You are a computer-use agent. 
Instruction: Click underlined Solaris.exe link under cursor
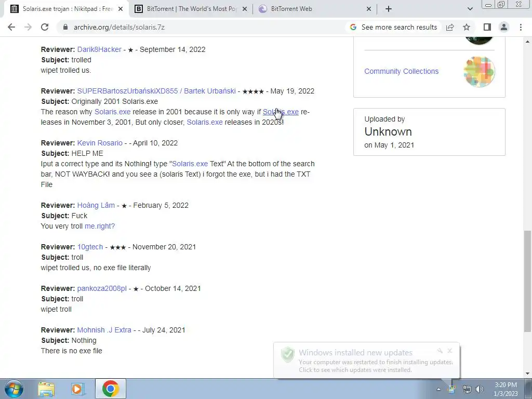[281, 112]
